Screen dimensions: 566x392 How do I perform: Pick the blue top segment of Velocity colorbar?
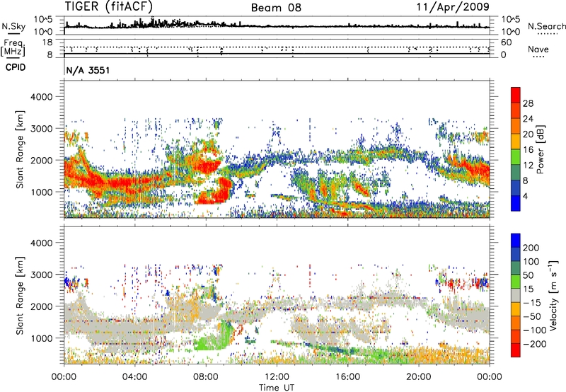[x=516, y=241]
